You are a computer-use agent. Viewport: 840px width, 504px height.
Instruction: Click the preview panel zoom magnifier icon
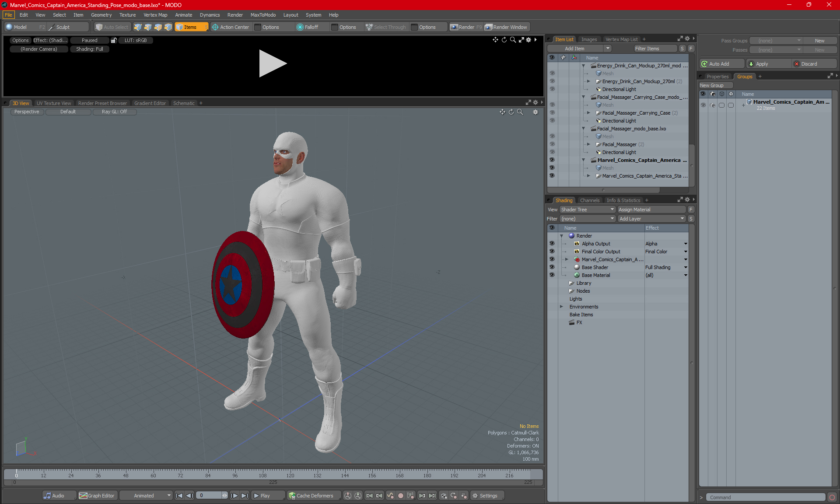[x=513, y=40]
